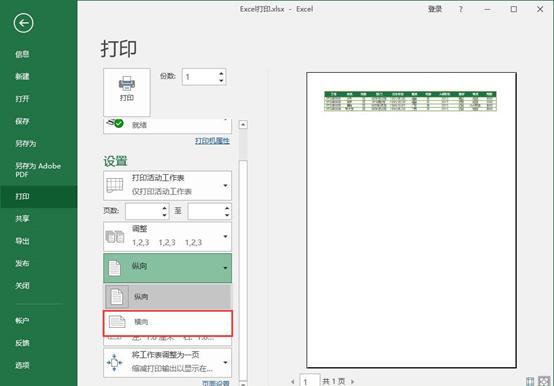Open 共享 (Share) in sidebar

tap(22, 219)
